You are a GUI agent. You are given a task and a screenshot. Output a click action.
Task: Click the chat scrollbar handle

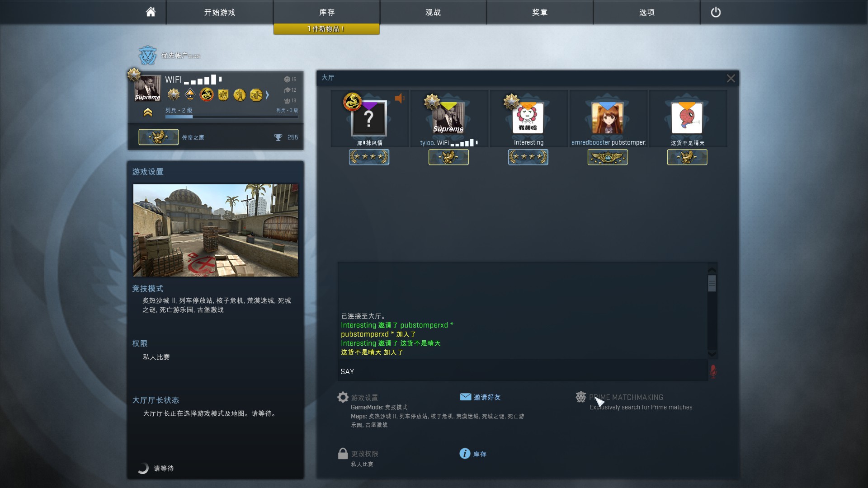click(x=712, y=283)
